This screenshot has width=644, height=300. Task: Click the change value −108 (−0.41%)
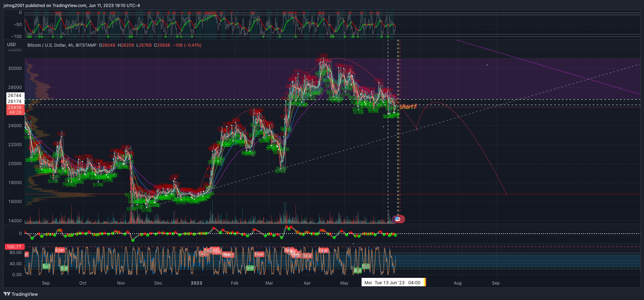187,45
